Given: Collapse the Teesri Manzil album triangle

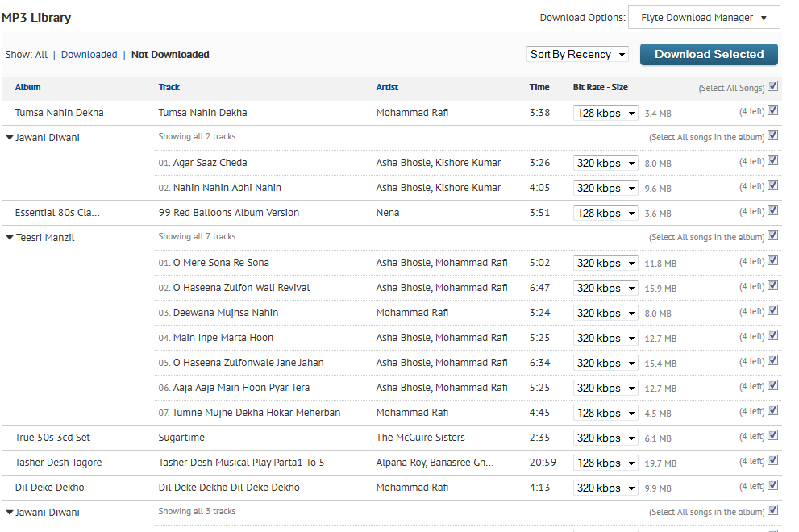Looking at the screenshot, I should (10, 238).
